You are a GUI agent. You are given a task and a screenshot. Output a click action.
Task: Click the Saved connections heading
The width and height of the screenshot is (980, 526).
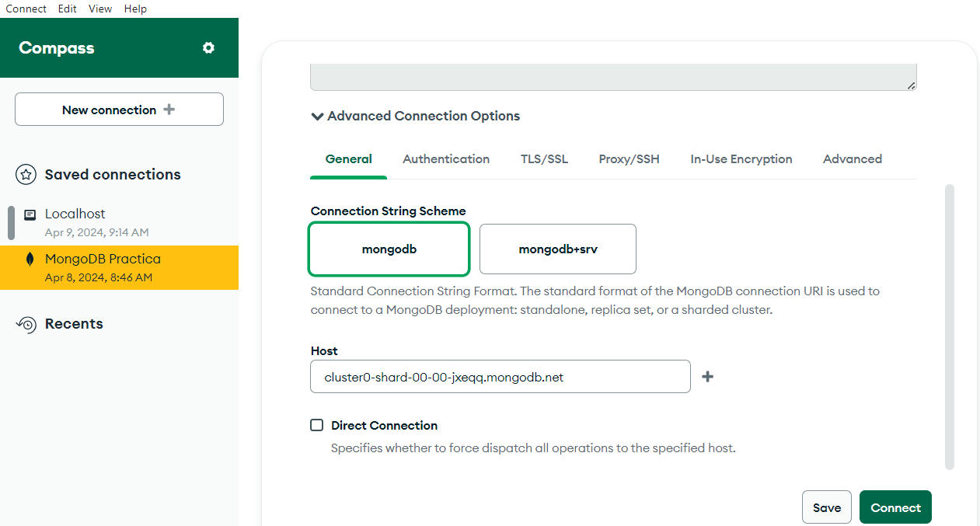(x=113, y=175)
